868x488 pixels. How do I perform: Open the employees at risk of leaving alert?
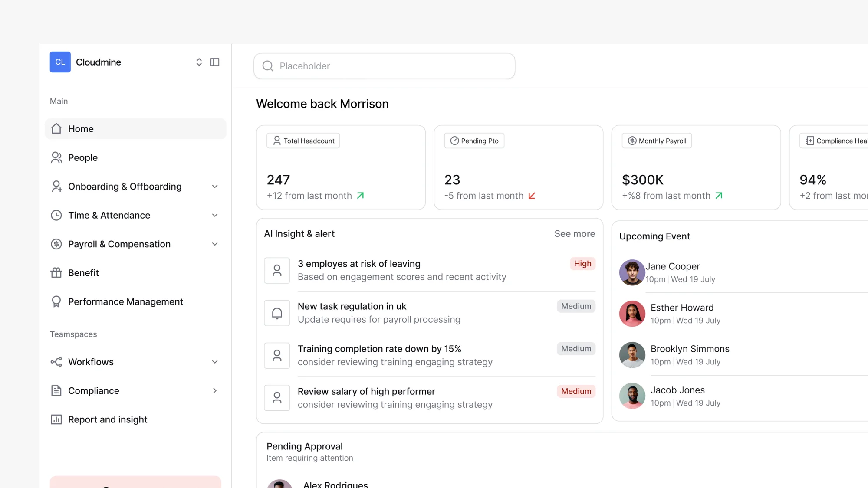coord(430,270)
